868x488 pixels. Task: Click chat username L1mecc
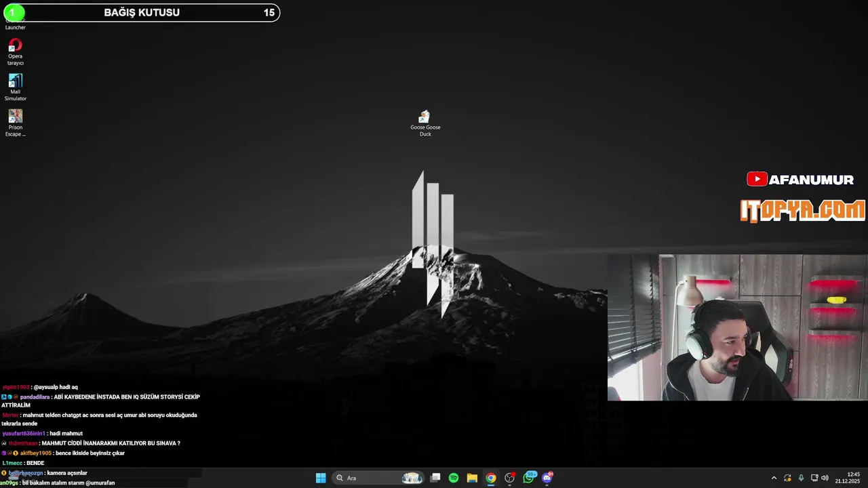pyautogui.click(x=13, y=464)
